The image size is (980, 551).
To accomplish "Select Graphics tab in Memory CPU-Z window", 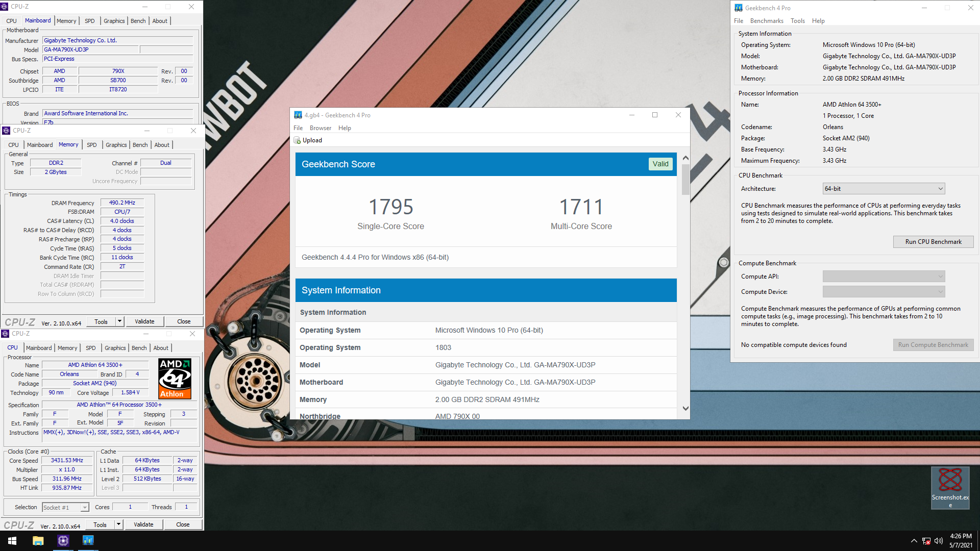I will [x=116, y=145].
